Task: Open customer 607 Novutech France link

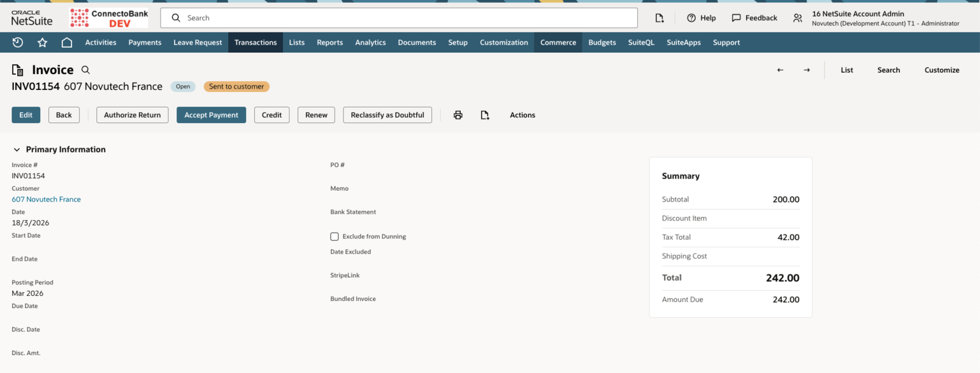Action: click(x=46, y=199)
